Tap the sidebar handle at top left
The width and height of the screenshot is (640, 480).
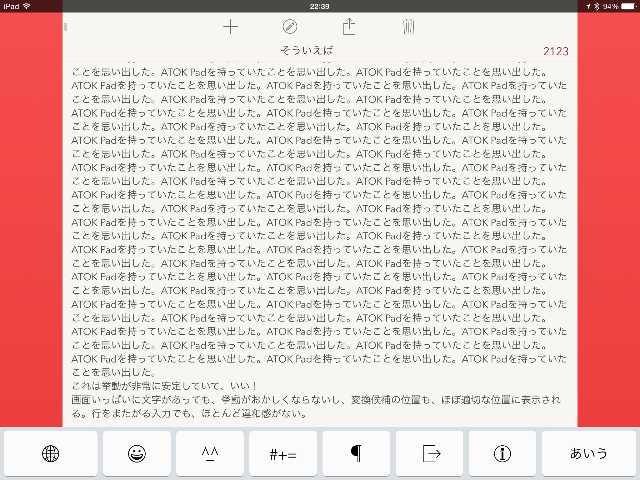click(65, 27)
